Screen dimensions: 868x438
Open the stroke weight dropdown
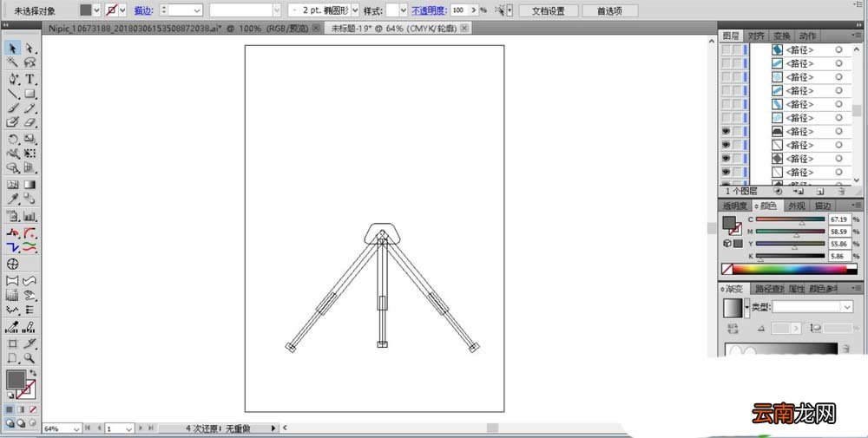pyautogui.click(x=197, y=10)
